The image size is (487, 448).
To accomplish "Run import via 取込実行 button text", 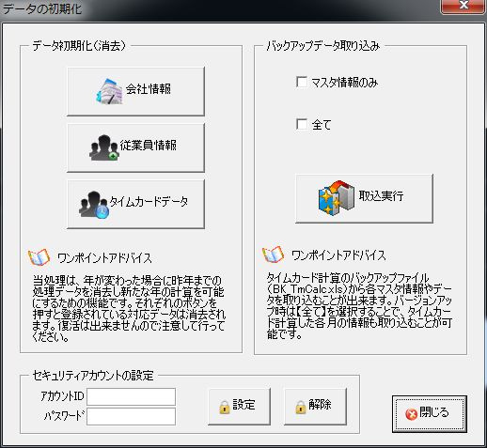I will pos(381,195).
